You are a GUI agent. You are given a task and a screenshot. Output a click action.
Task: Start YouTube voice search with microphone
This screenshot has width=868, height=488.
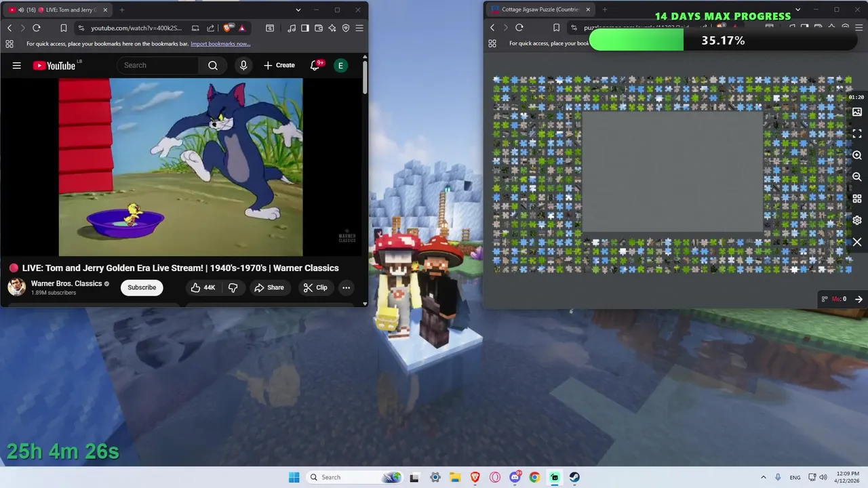click(243, 65)
